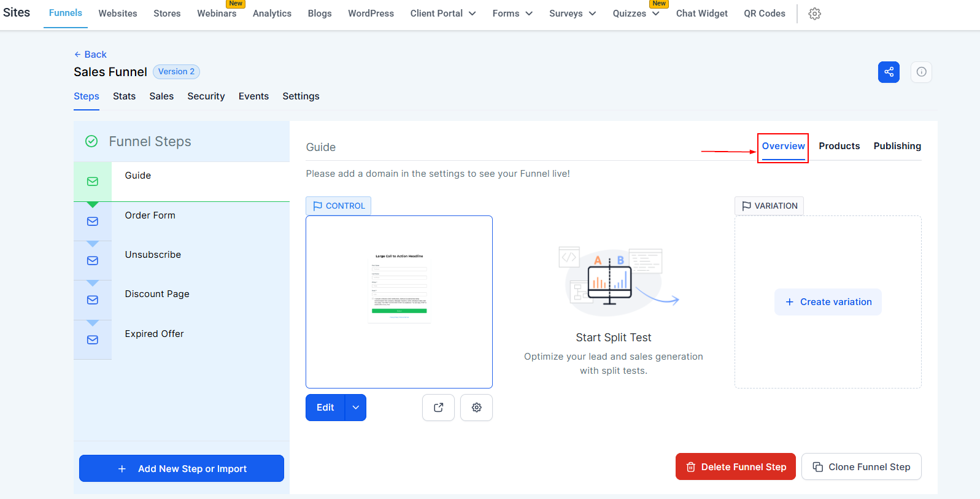Click the Order Form envelope icon
980x499 pixels.
[x=93, y=222]
